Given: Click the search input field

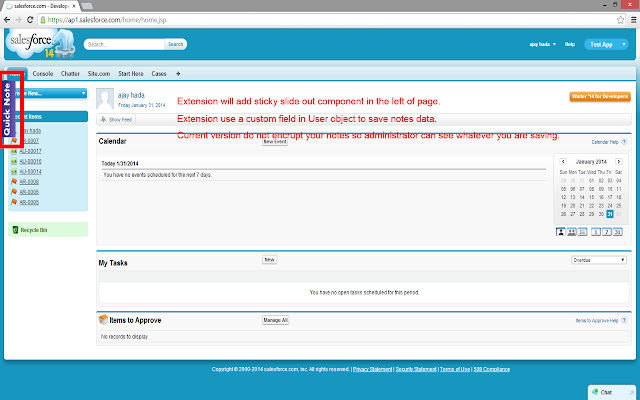Looking at the screenshot, I should point(125,44).
